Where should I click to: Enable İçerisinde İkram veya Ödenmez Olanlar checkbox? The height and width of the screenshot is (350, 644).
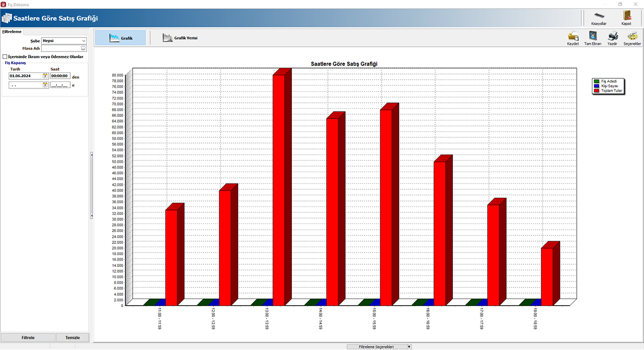(x=5, y=56)
